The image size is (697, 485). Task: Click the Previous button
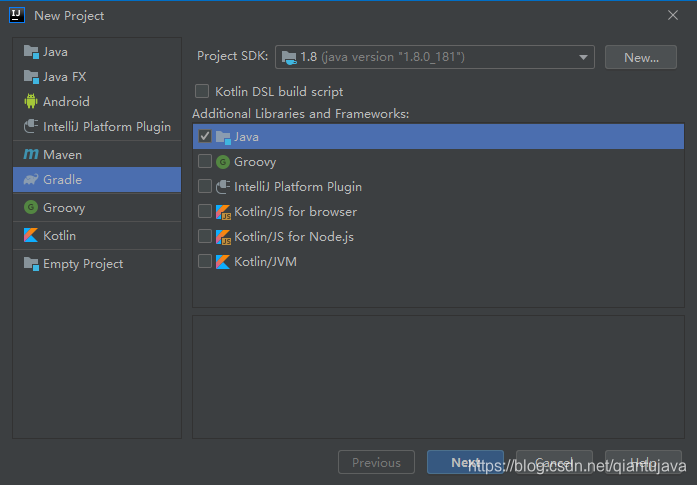(377, 462)
